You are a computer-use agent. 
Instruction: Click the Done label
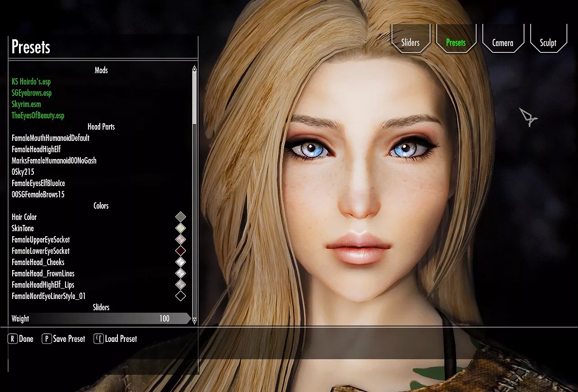(x=26, y=339)
